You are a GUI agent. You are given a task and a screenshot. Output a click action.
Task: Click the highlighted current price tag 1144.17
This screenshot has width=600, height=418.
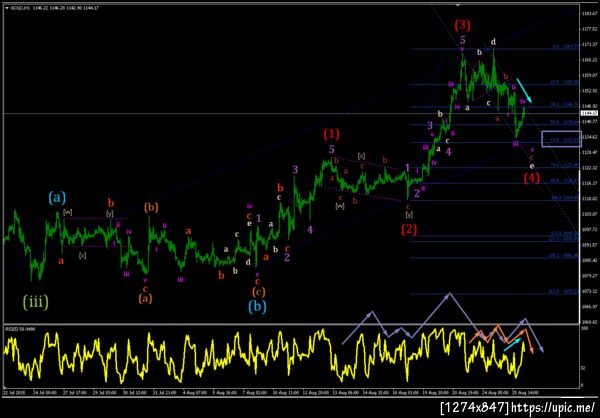(x=589, y=113)
